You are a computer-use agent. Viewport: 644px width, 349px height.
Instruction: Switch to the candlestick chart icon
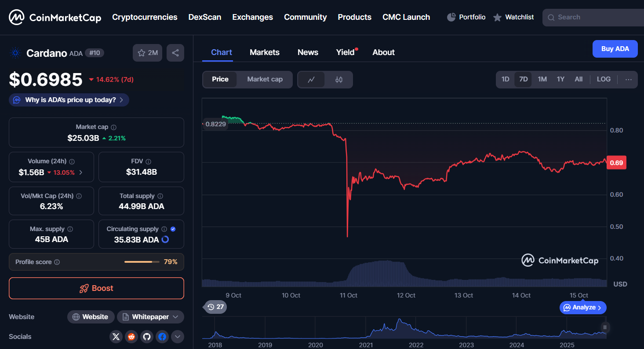point(338,80)
